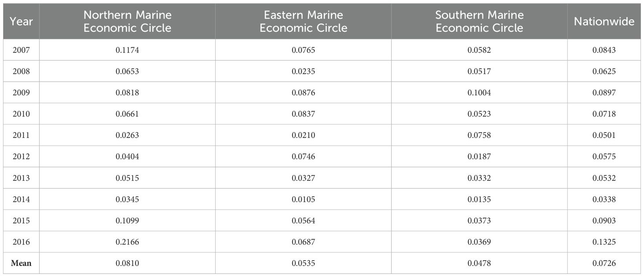
Task: Select Northern value 0.0263 for 2011
Action: (x=127, y=135)
